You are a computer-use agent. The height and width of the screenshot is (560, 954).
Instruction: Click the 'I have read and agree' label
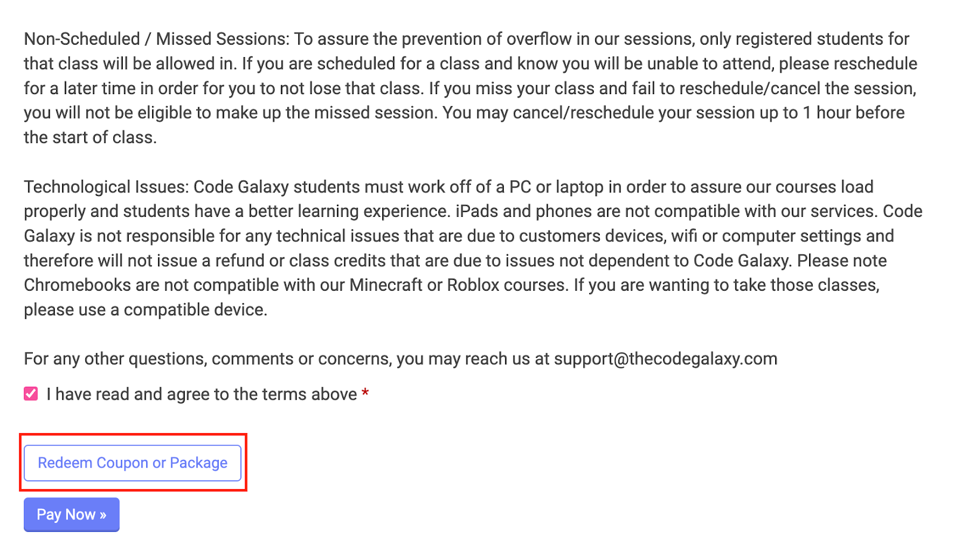[202, 394]
